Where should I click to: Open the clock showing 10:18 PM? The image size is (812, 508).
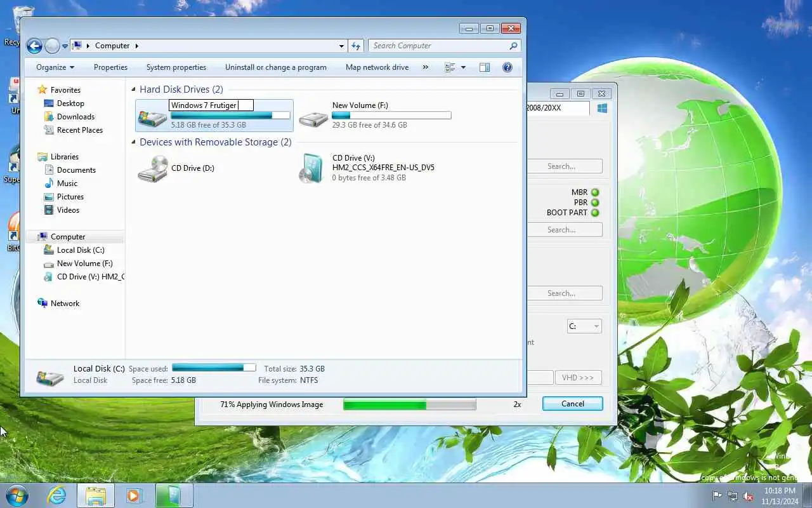780,496
